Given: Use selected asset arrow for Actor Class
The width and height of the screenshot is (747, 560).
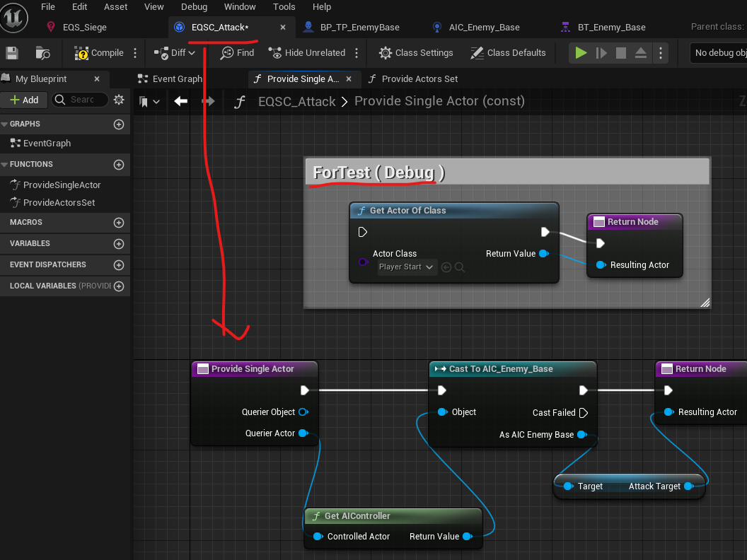Looking at the screenshot, I should pyautogui.click(x=446, y=267).
